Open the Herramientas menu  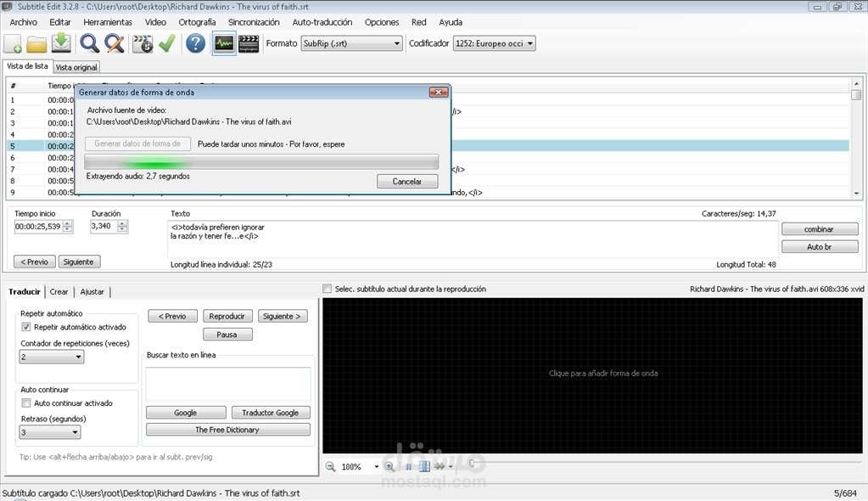108,22
